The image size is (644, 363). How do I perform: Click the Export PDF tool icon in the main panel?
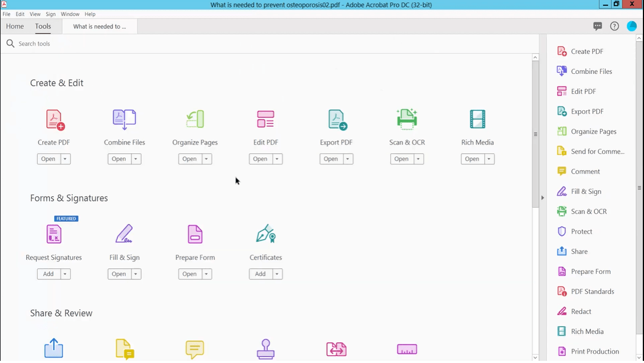pyautogui.click(x=337, y=120)
